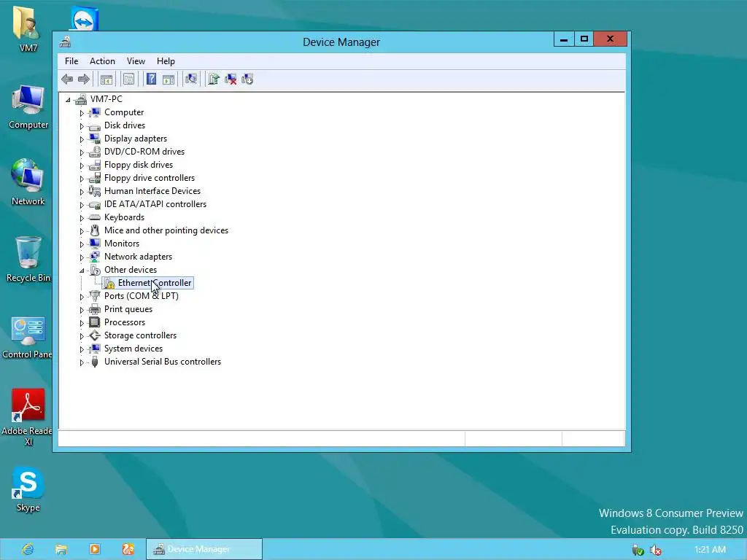Select the Disk drives label
This screenshot has width=747, height=560.
point(125,125)
